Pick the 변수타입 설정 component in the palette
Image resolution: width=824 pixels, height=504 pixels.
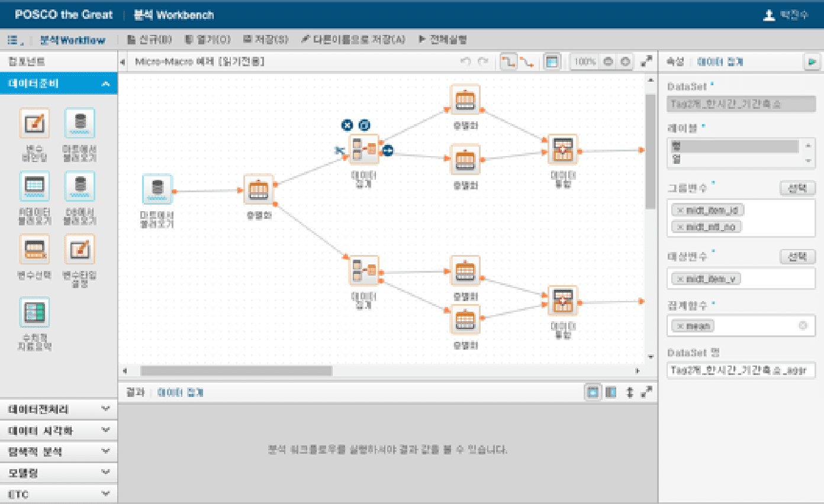click(x=79, y=261)
